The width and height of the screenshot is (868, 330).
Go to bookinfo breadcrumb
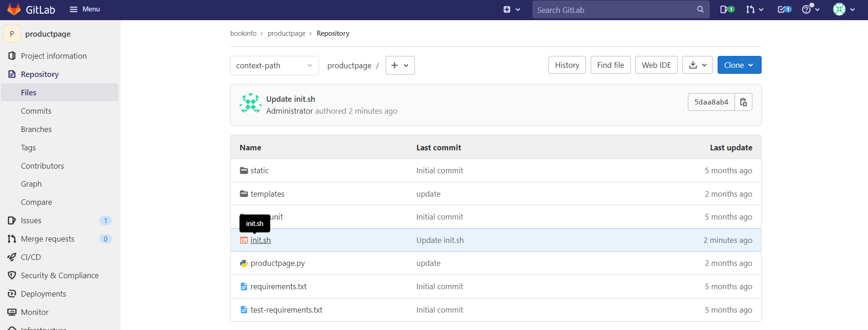243,33
